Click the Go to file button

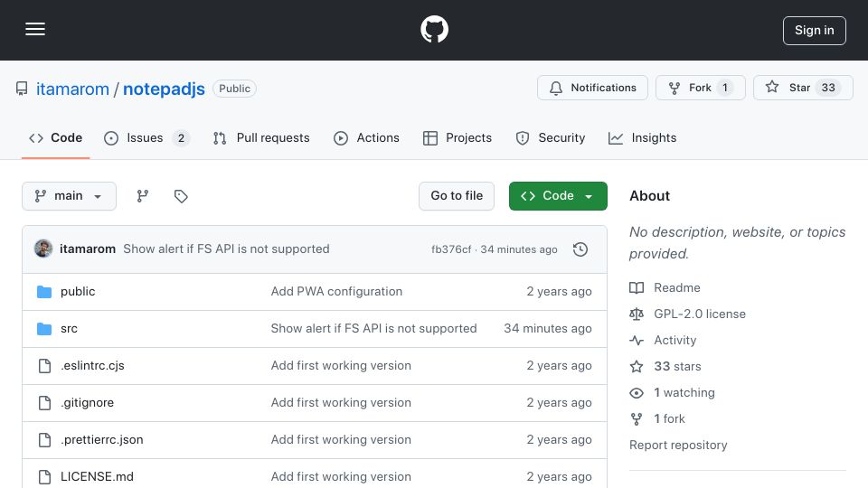(x=457, y=196)
